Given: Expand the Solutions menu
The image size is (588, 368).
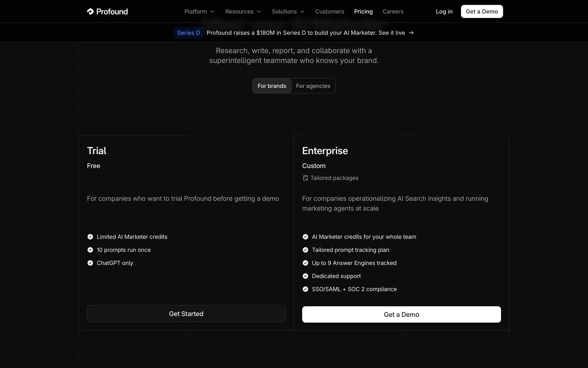Looking at the screenshot, I should tap(288, 12).
